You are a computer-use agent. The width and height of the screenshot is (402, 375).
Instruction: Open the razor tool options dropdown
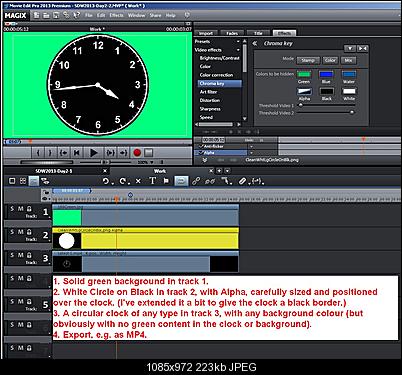coord(231,183)
